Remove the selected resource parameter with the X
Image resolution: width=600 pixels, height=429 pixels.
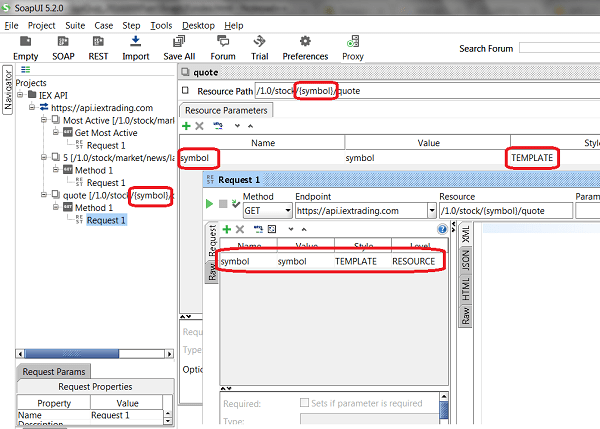[199, 126]
